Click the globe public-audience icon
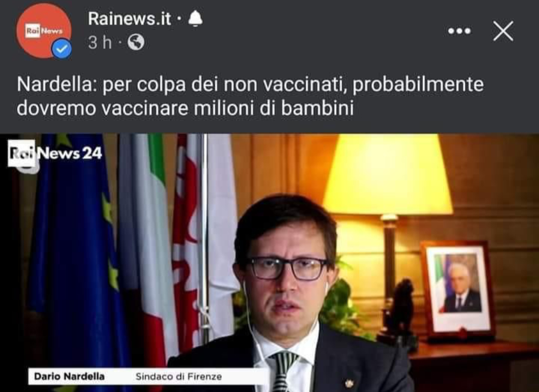The width and height of the screenshot is (539, 392). pos(136,43)
